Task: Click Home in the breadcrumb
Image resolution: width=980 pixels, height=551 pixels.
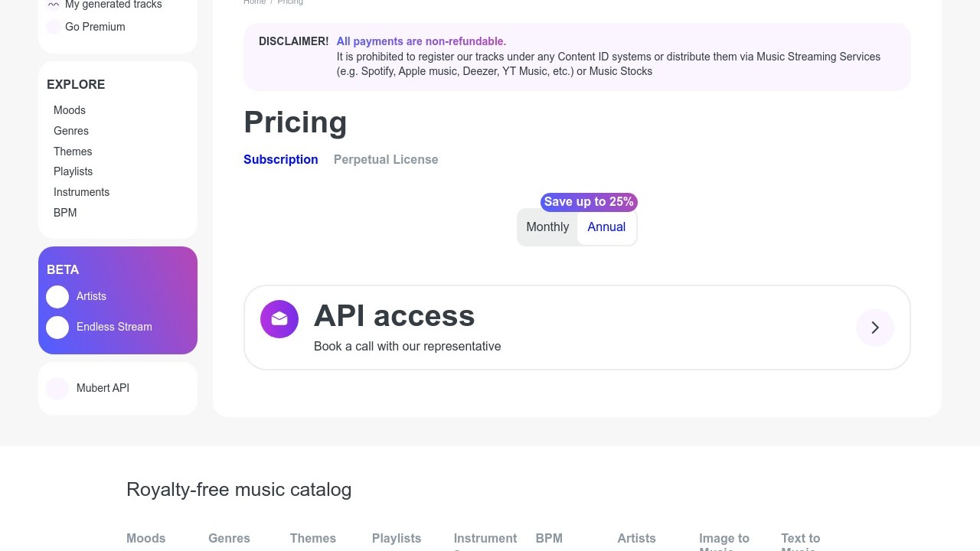Action: click(254, 2)
